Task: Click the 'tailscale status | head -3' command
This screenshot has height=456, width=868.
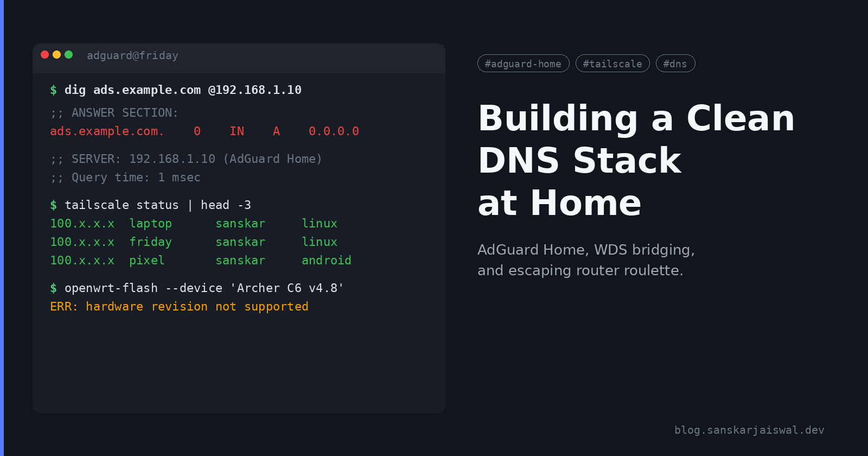Action: pyautogui.click(x=151, y=205)
